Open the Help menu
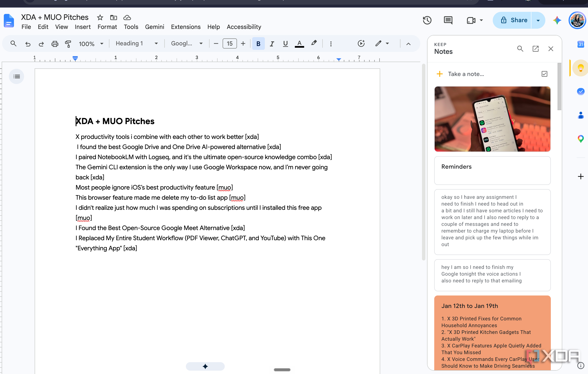 213,27
